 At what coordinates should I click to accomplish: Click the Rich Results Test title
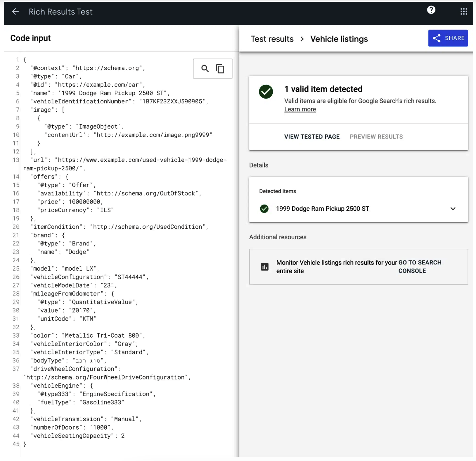61,12
